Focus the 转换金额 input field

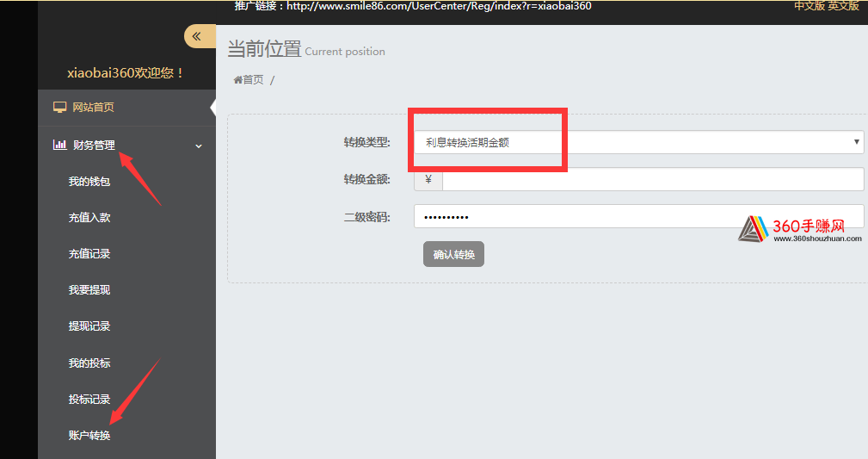(x=653, y=180)
